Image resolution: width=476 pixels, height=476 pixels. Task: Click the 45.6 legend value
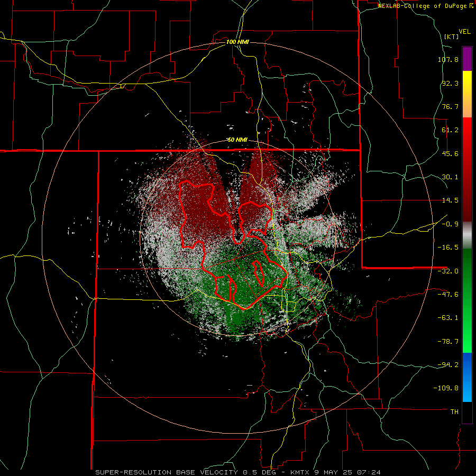450,153
